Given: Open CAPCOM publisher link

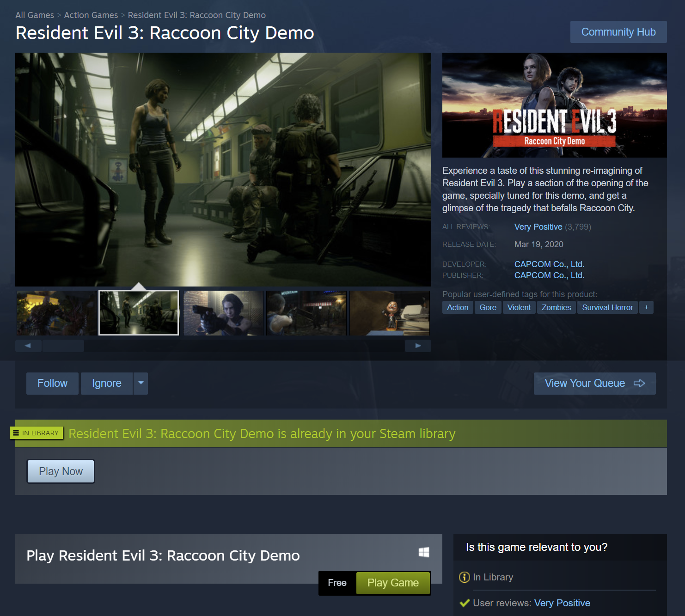Looking at the screenshot, I should [550, 275].
